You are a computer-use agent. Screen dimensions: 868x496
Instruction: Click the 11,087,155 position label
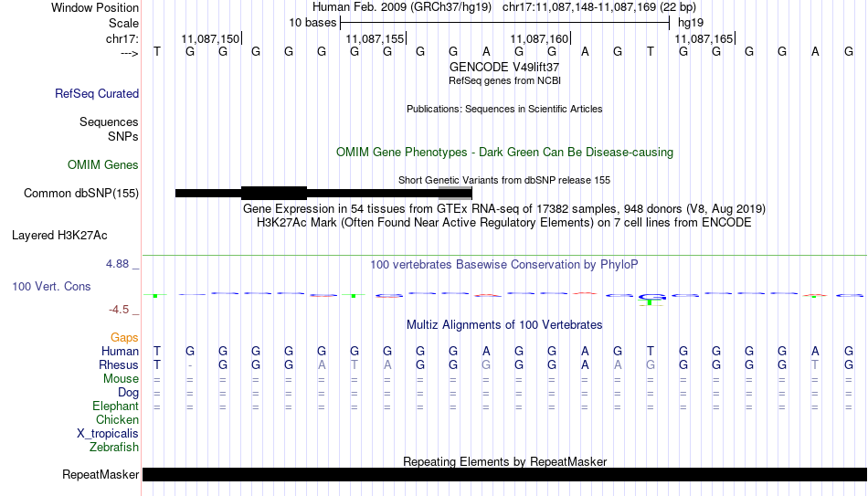[x=375, y=38]
